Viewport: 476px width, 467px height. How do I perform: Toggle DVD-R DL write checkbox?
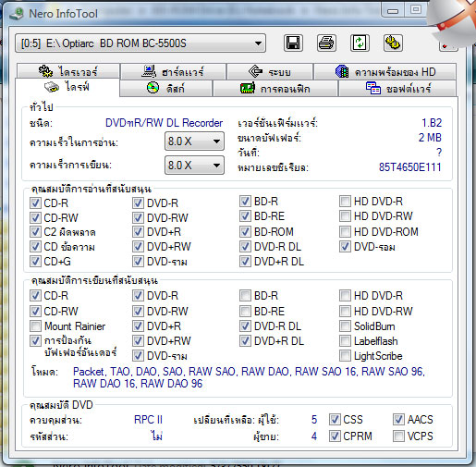click(245, 326)
